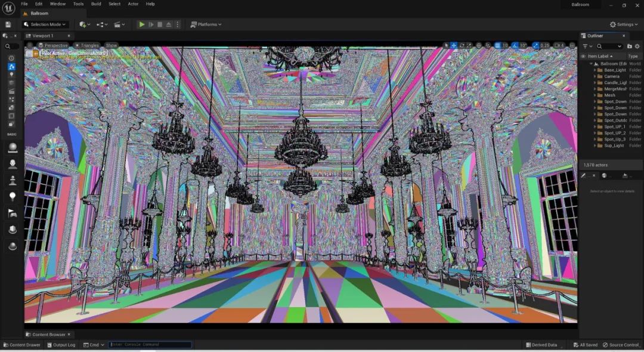The width and height of the screenshot is (644, 352).
Task: Toggle grid snapping in the viewport toolbar
Action: click(497, 45)
